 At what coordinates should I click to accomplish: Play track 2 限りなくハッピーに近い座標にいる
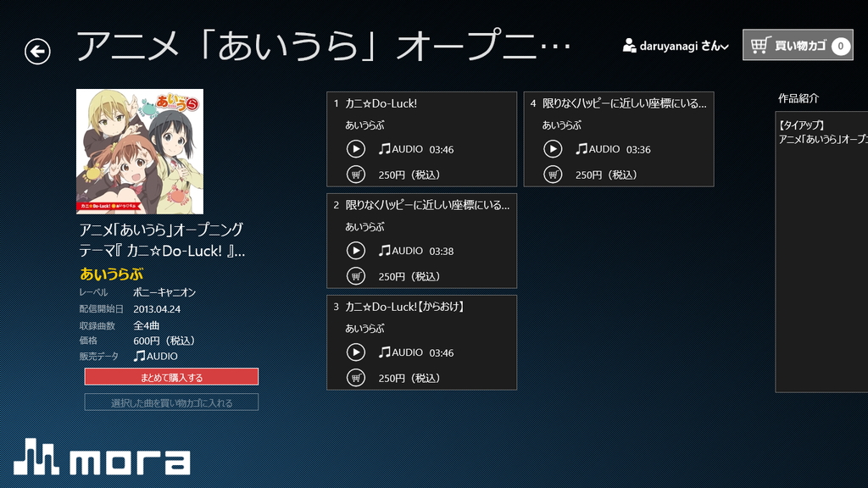(x=355, y=250)
